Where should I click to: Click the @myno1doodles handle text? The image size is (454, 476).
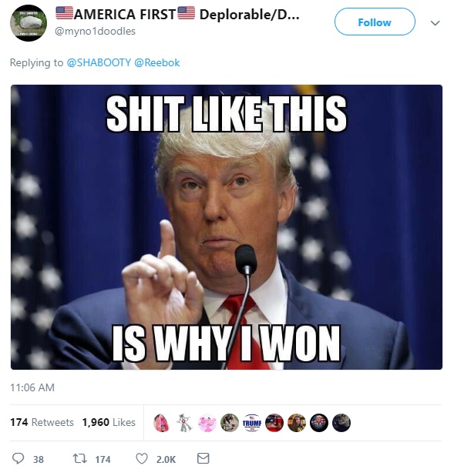coord(95,31)
